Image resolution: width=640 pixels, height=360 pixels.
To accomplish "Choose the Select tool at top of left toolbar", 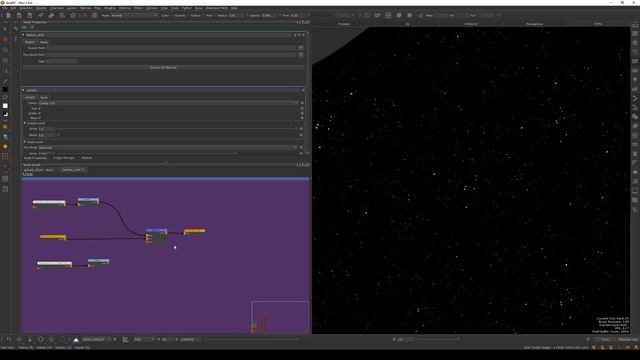I will click(x=5, y=29).
